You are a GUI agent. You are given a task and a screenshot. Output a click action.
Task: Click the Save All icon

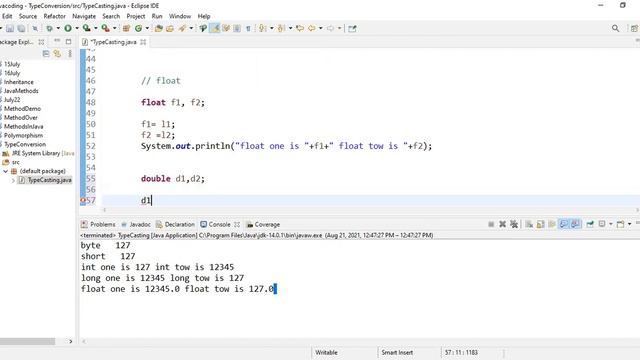(x=21, y=29)
